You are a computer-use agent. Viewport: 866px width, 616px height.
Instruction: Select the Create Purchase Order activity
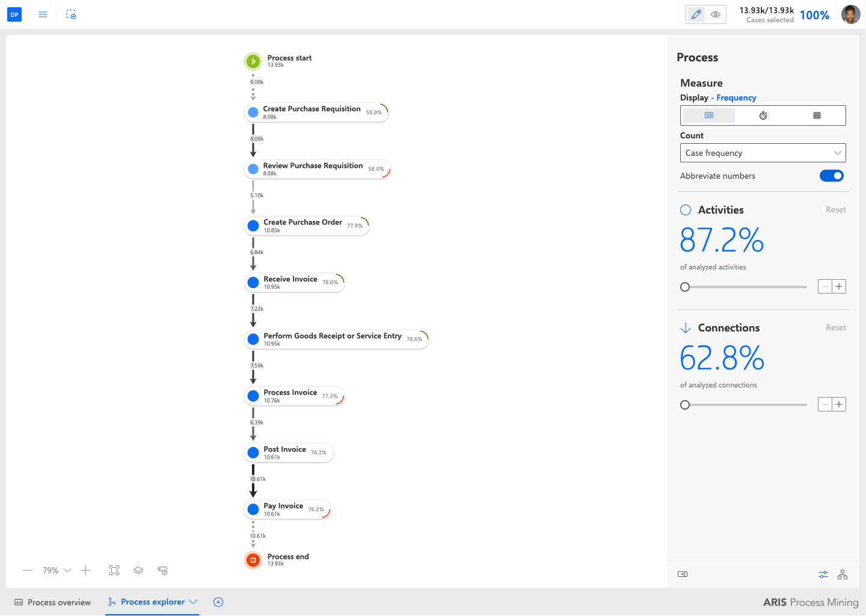[307, 226]
